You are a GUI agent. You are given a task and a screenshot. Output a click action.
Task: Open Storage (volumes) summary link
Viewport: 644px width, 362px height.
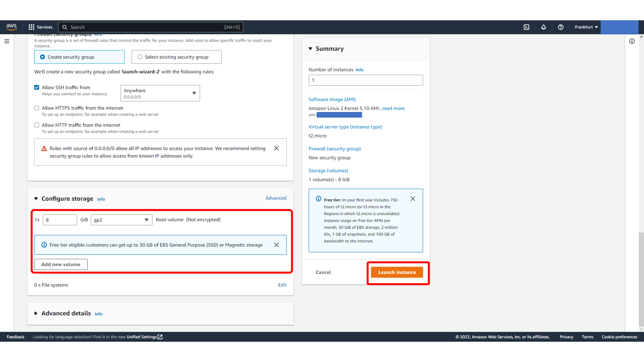(328, 171)
